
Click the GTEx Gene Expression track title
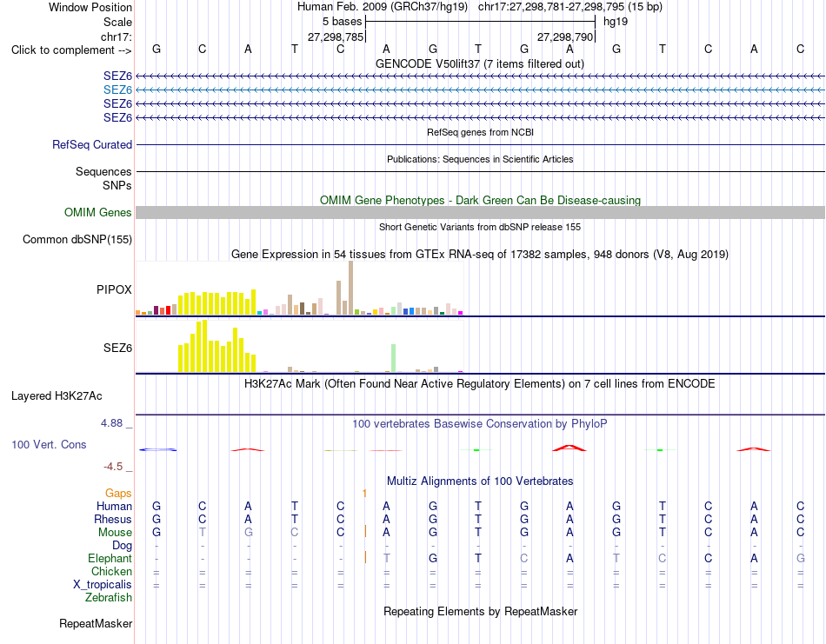(480, 255)
